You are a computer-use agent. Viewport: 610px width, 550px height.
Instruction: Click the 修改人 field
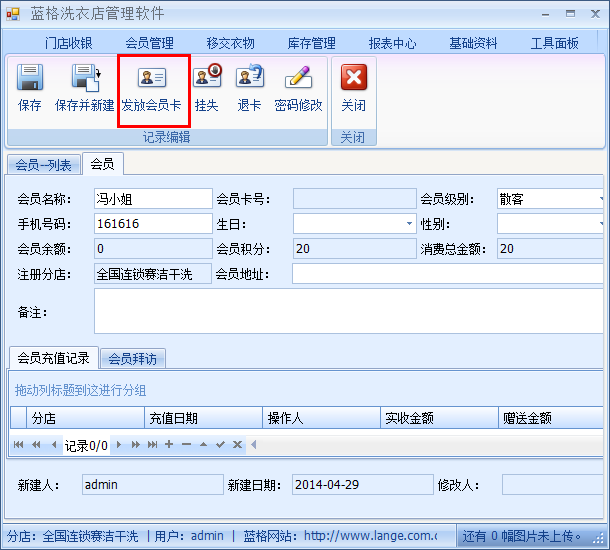[553, 484]
